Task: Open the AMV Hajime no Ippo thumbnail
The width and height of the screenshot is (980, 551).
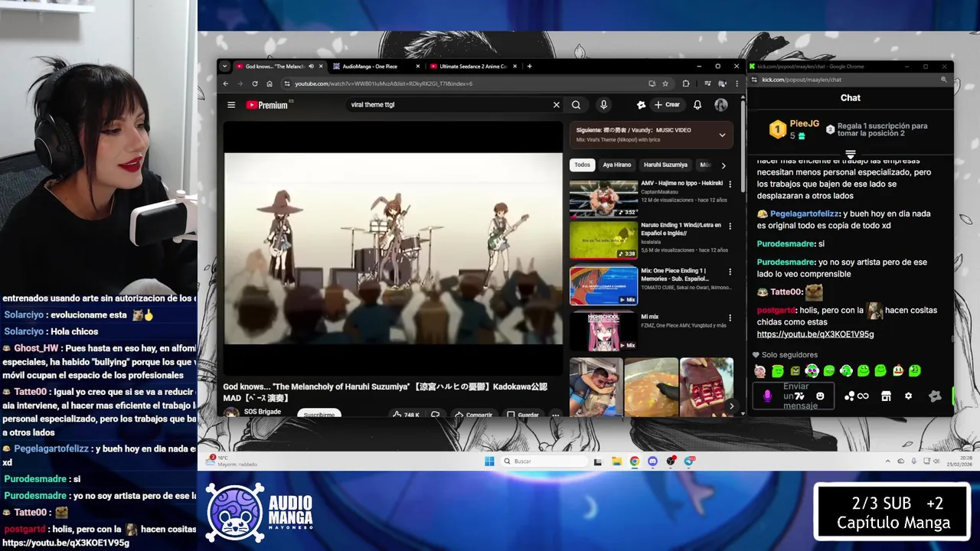Action: tap(603, 199)
